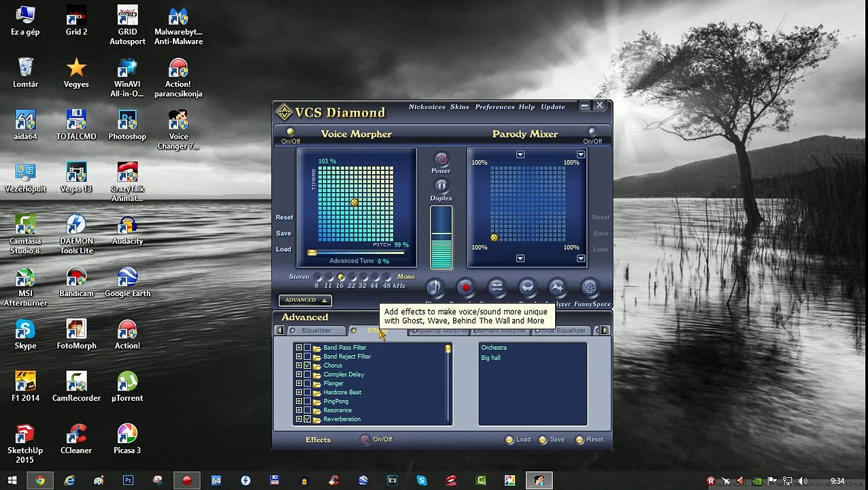Open Parody Mixer top-right voice dropdown
This screenshot has width=868, height=490.
pyautogui.click(x=581, y=155)
